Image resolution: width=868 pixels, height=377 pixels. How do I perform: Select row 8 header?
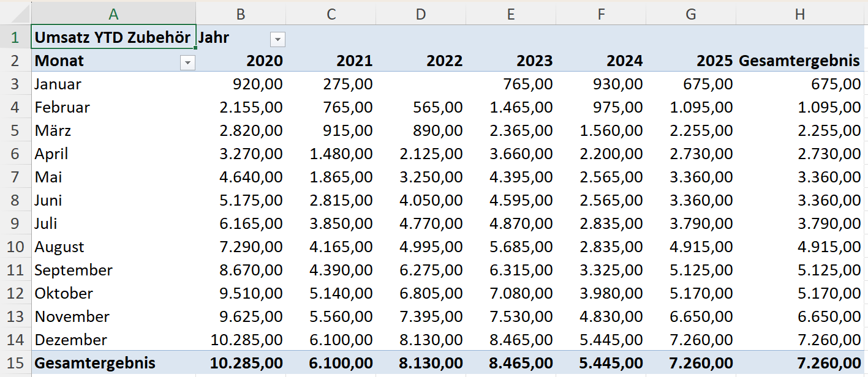pos(15,200)
